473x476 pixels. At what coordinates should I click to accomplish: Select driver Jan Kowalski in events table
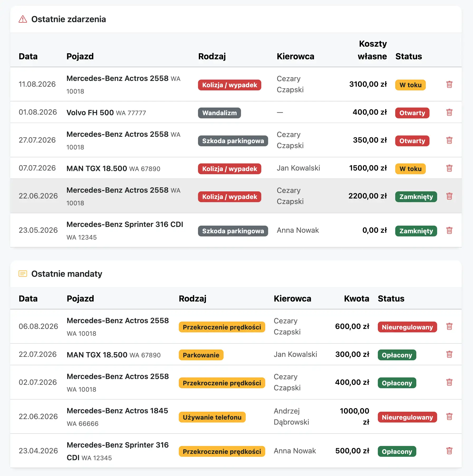(x=298, y=168)
